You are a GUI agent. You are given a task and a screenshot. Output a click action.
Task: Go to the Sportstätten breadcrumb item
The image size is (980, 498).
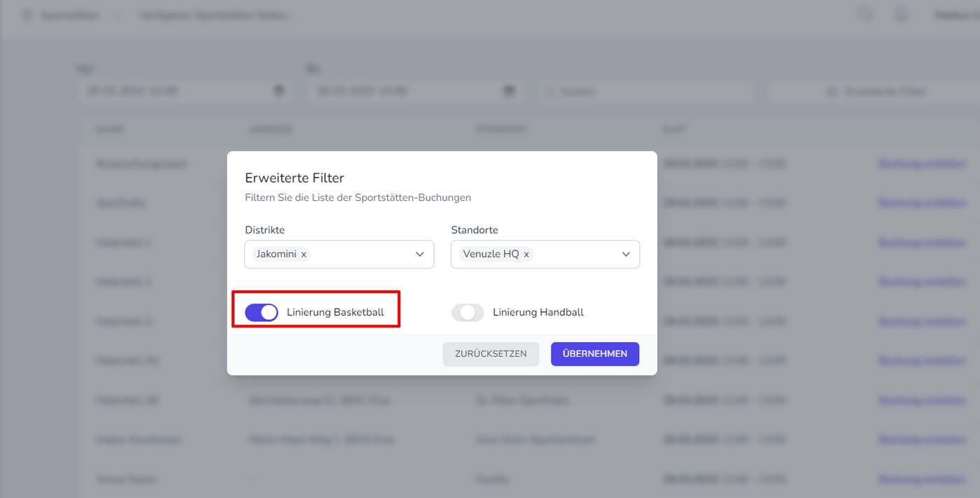tap(71, 15)
